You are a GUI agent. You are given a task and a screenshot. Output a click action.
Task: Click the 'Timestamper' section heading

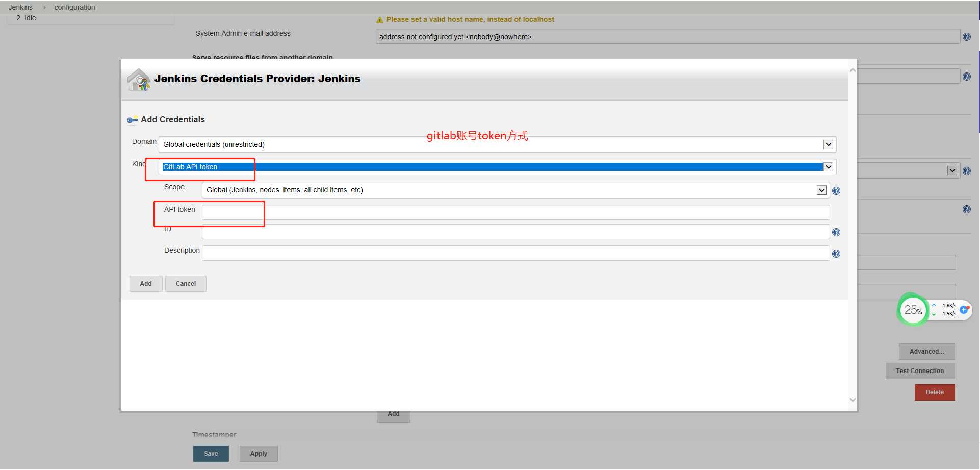tap(214, 435)
